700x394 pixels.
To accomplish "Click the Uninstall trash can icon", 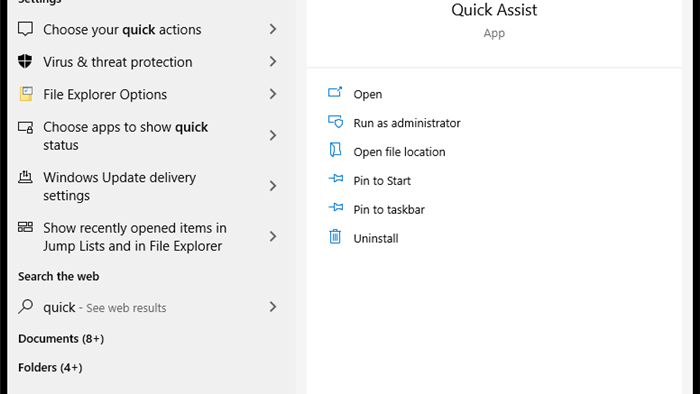I will pos(335,236).
